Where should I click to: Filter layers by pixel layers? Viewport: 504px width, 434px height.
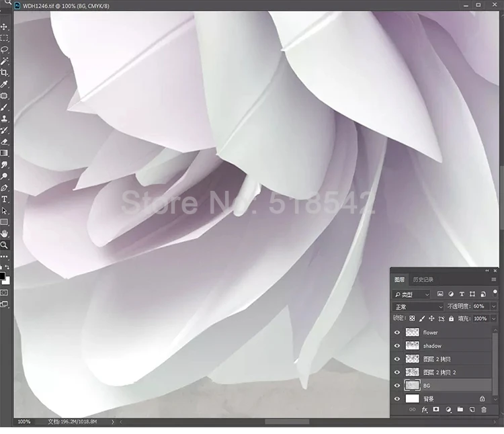click(x=440, y=294)
